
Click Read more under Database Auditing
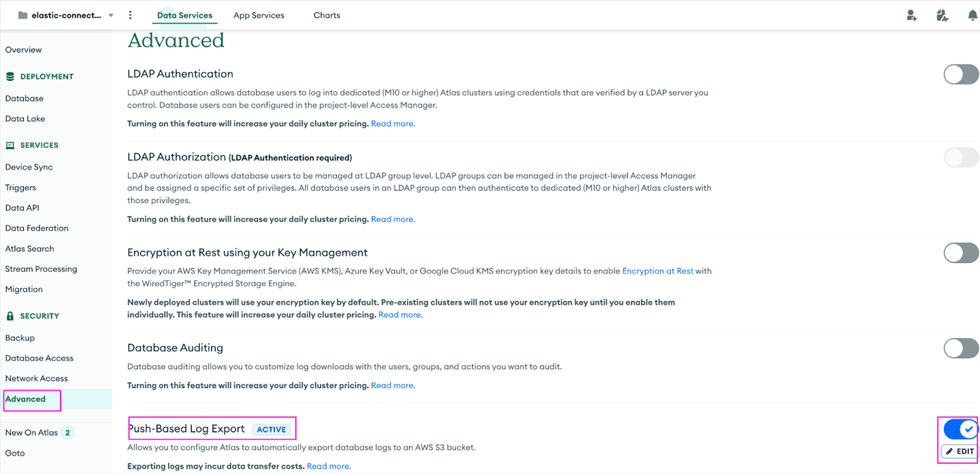(x=393, y=385)
